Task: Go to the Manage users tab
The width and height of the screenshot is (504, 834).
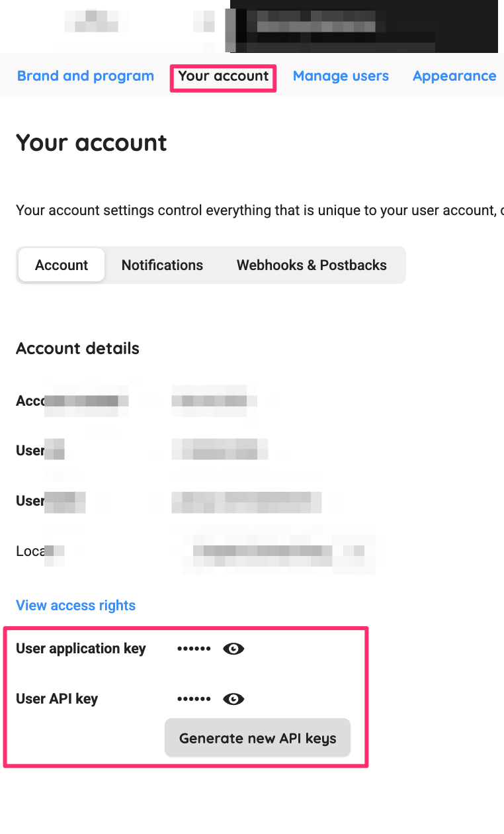Action: tap(341, 76)
